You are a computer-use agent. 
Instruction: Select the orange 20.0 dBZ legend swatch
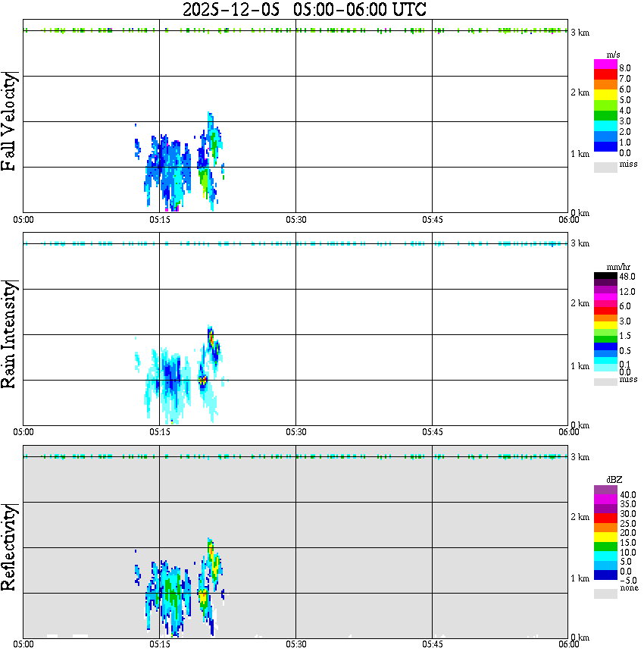tap(605, 528)
